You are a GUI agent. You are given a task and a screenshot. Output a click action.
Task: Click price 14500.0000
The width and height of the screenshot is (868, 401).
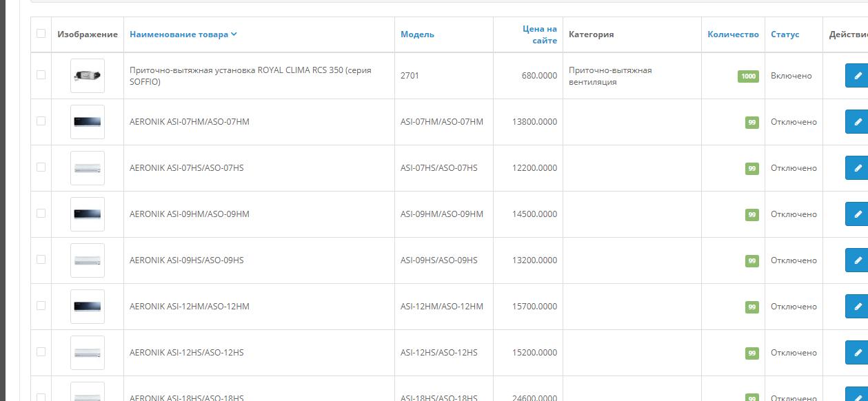click(535, 214)
